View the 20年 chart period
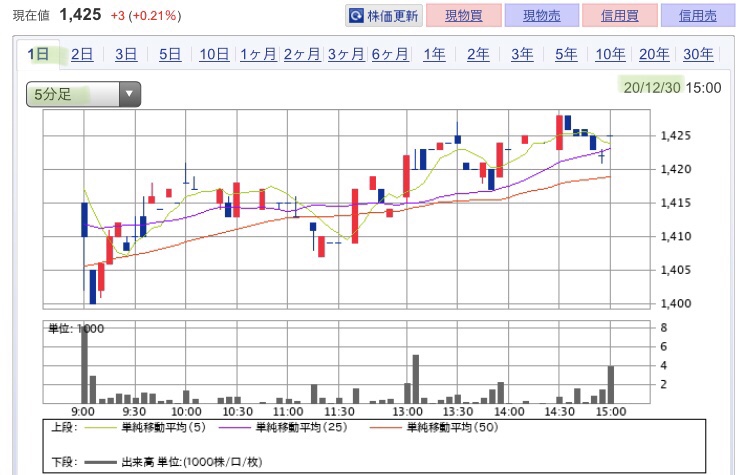Viewport: 749px width, 475px height. [654, 54]
